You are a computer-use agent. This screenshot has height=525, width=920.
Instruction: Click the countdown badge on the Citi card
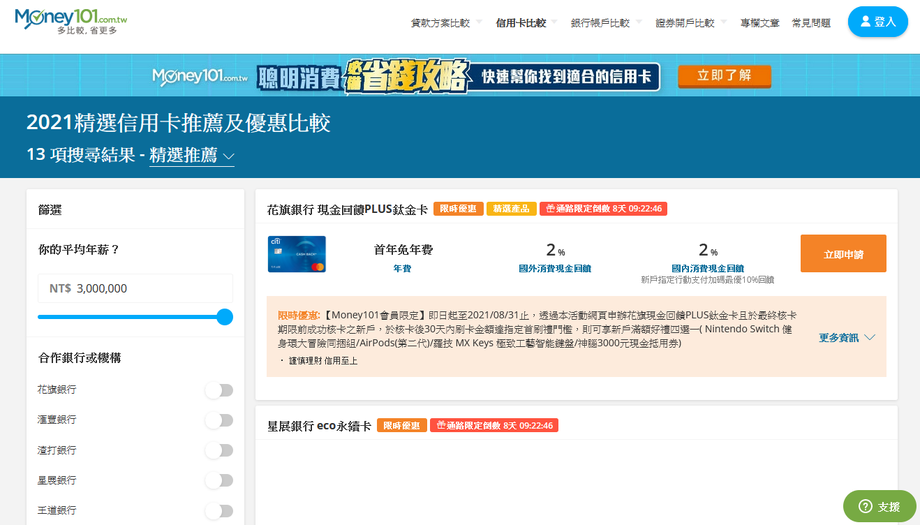[x=603, y=209]
